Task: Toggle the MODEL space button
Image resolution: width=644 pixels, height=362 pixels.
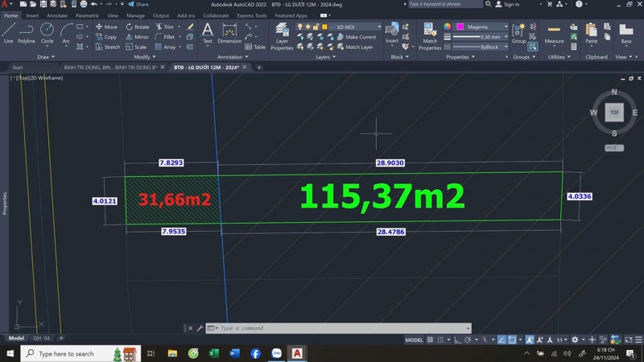Action: 414,339
